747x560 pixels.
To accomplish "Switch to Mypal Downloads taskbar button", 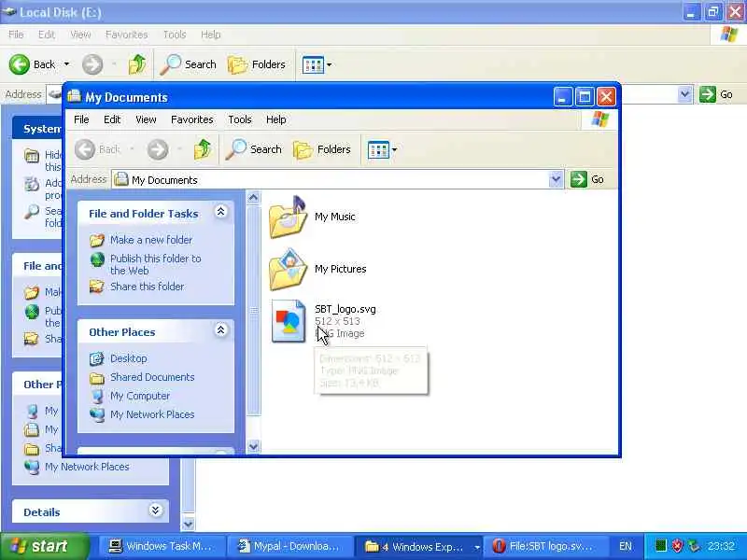I will click(289, 546).
